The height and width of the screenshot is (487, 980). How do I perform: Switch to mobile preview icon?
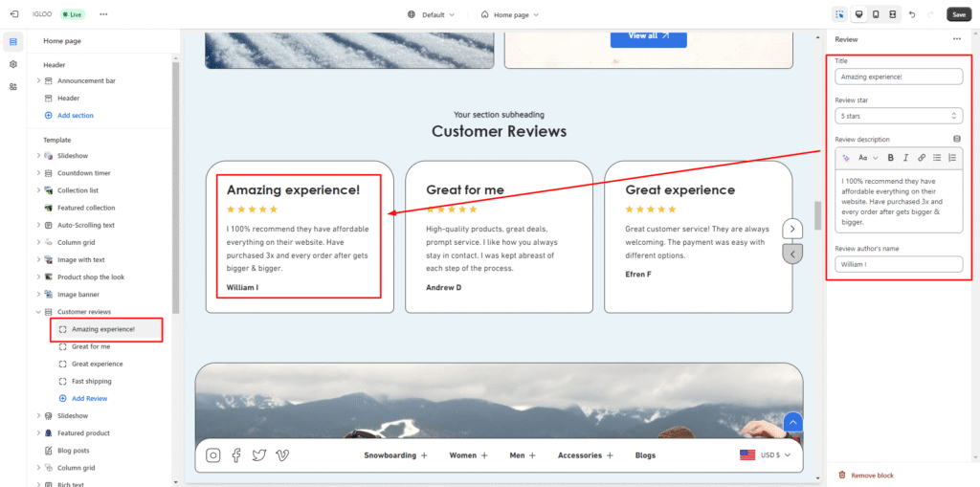point(875,14)
